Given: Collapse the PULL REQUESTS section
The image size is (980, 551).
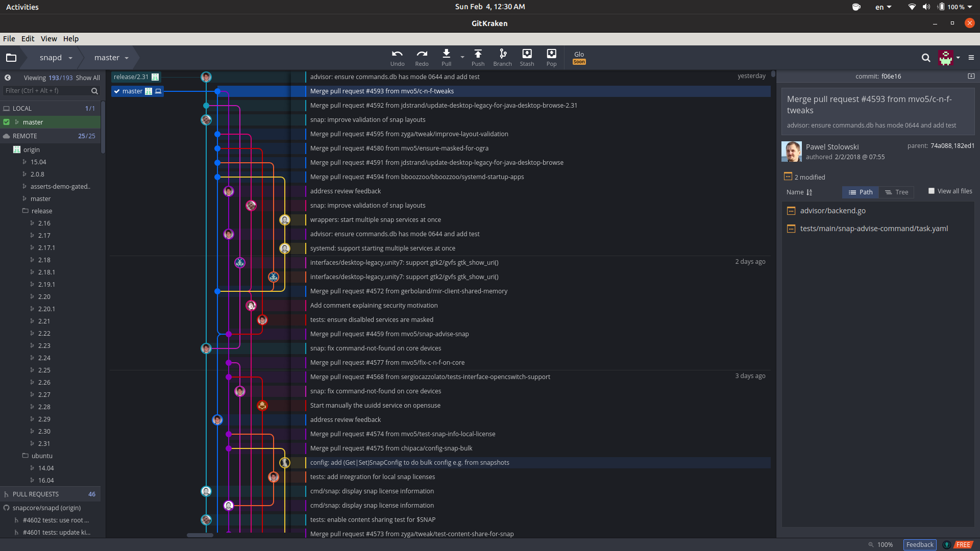Looking at the screenshot, I should 50,494.
